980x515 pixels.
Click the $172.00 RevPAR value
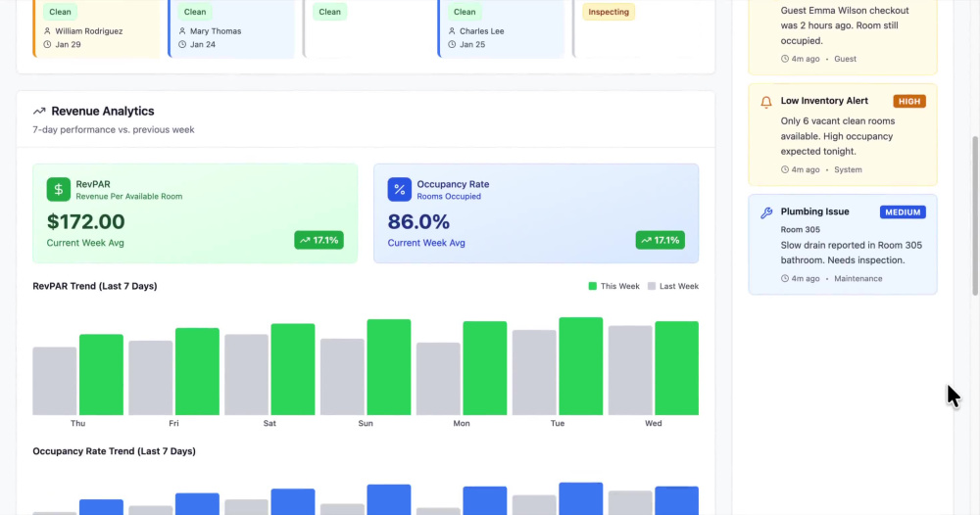coord(85,221)
